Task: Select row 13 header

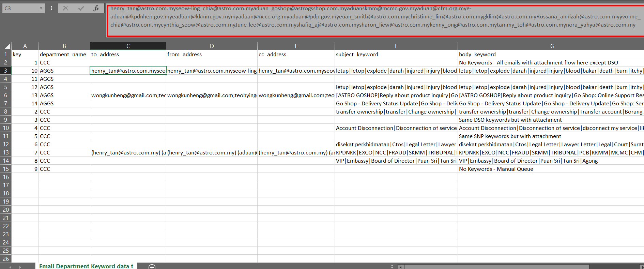Action: coord(6,152)
